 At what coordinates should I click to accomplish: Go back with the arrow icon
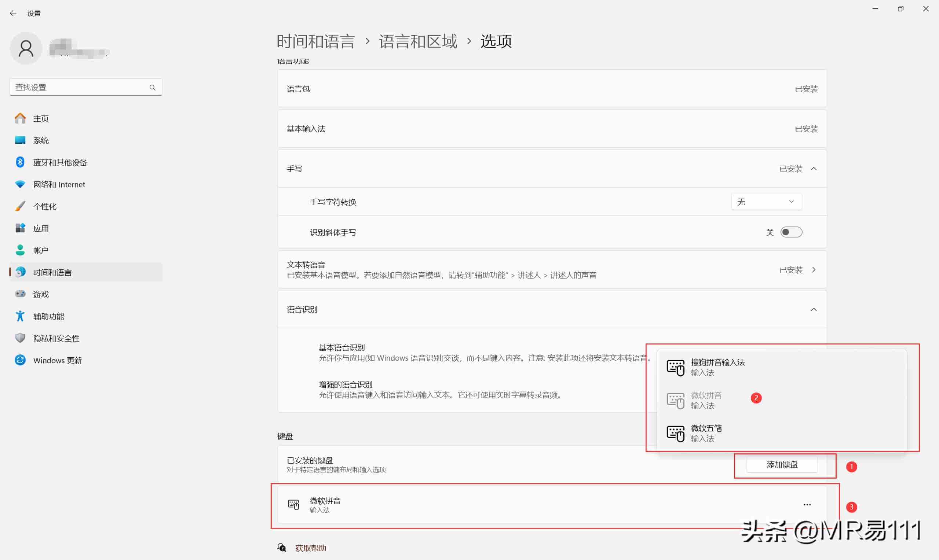[13, 13]
